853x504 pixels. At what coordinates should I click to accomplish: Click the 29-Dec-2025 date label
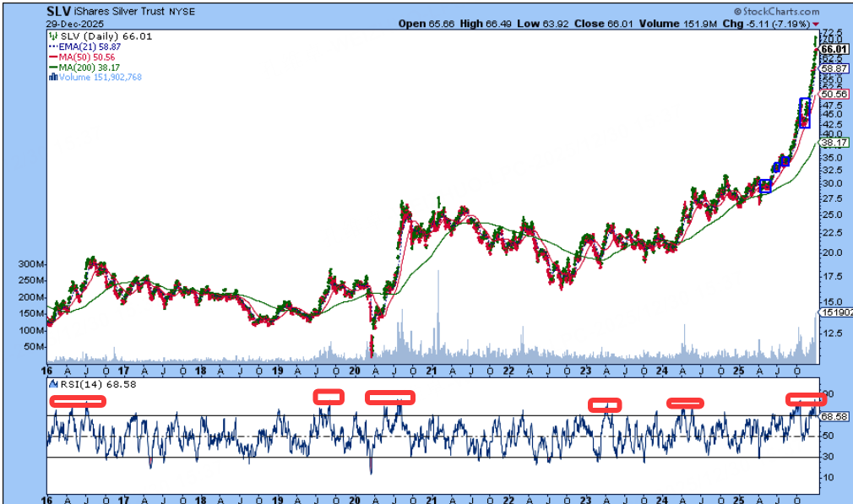tap(74, 24)
